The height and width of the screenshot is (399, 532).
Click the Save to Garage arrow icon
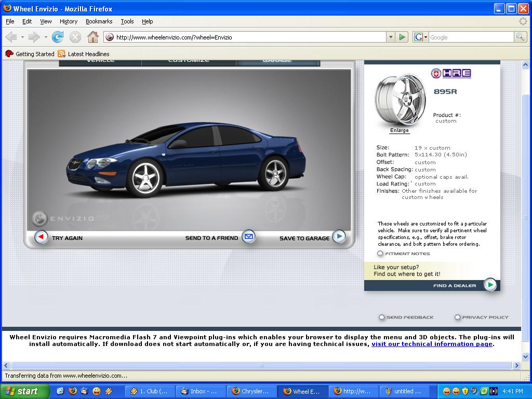tap(339, 236)
